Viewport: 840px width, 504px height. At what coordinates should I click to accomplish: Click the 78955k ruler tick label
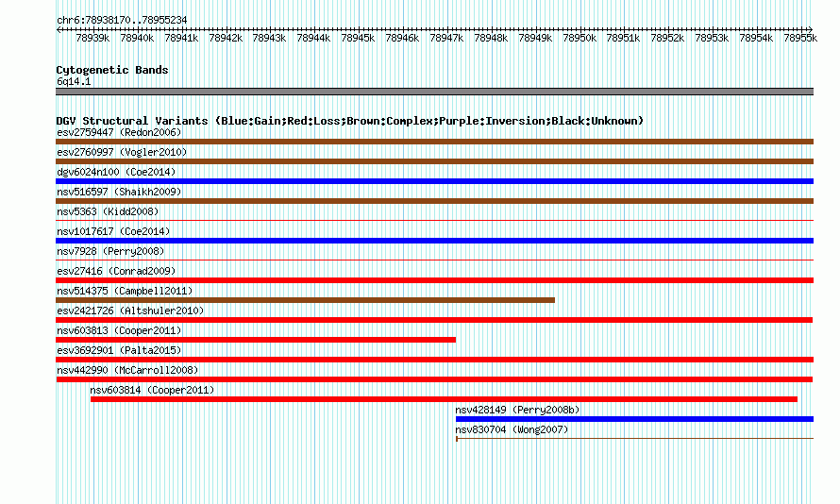[800, 38]
